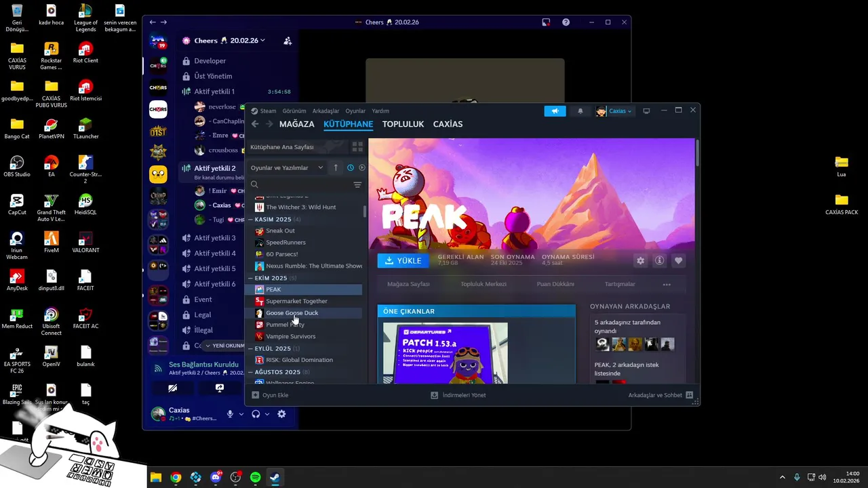Mute microphone in Discord user panel
This screenshot has height=488, width=868.
pyautogui.click(x=230, y=414)
